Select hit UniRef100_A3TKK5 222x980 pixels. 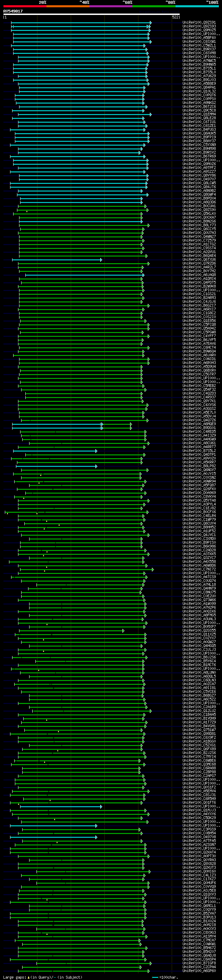coord(199,555)
